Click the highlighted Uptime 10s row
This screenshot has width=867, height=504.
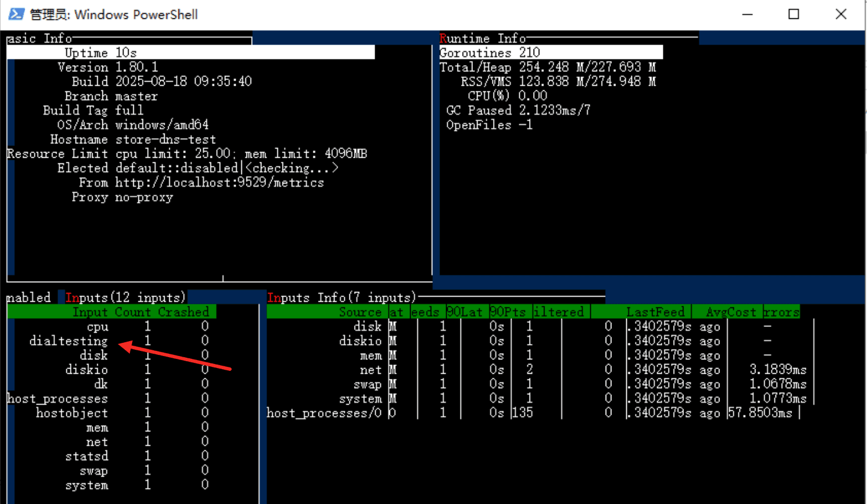pyautogui.click(x=191, y=53)
